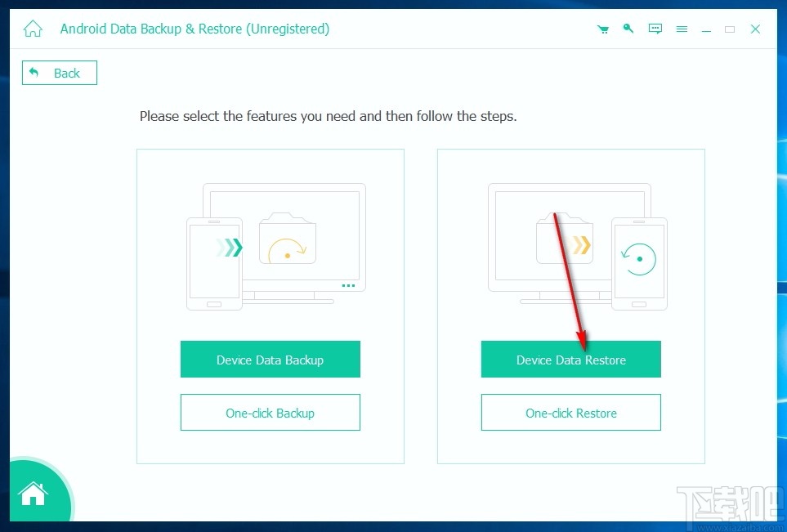Click the home icon in the title bar
This screenshot has width=787, height=532.
coord(33,29)
